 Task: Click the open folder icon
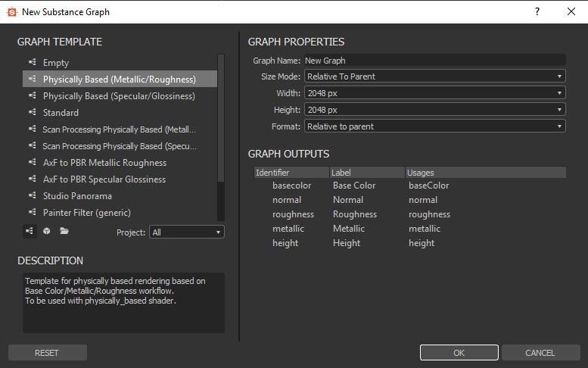point(64,231)
